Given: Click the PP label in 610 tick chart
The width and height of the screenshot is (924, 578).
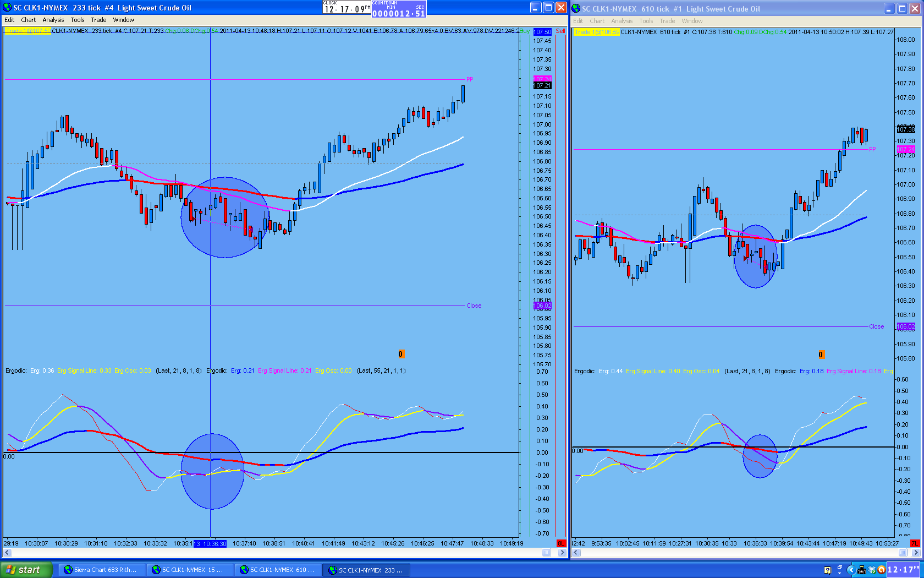Looking at the screenshot, I should [x=872, y=149].
